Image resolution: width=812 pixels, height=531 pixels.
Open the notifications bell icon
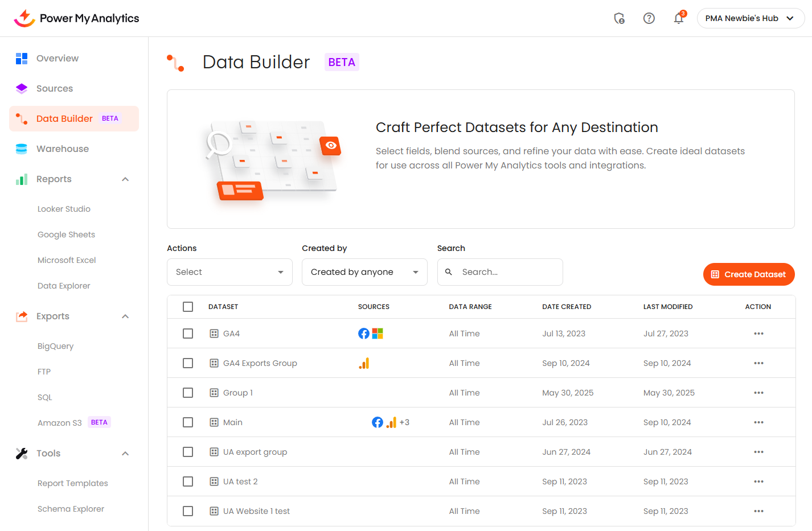(x=678, y=18)
